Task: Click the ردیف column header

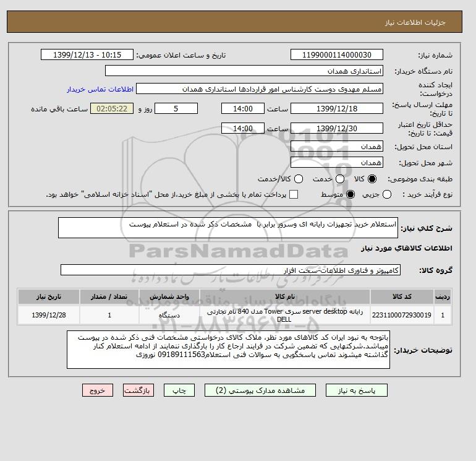Action: tap(443, 296)
